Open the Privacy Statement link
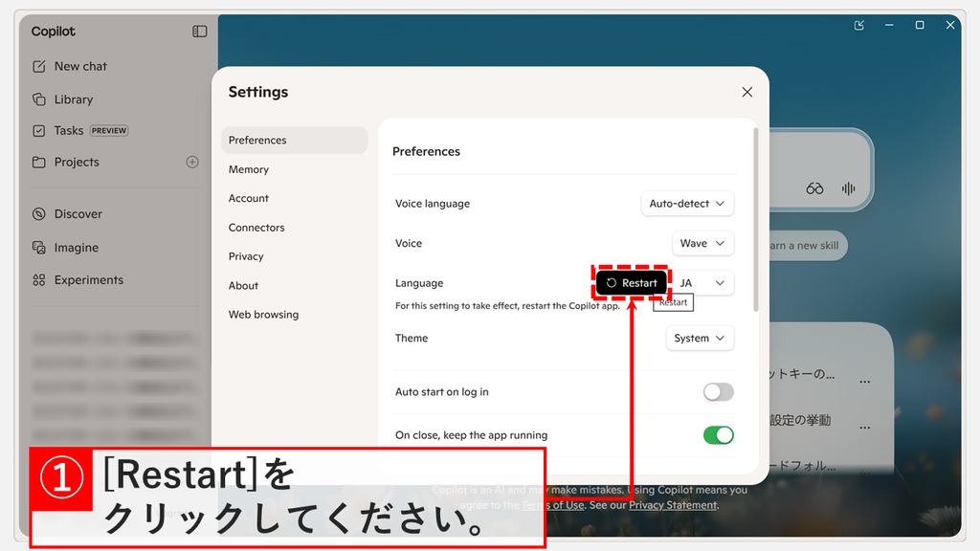The height and width of the screenshot is (551, 980). (673, 505)
